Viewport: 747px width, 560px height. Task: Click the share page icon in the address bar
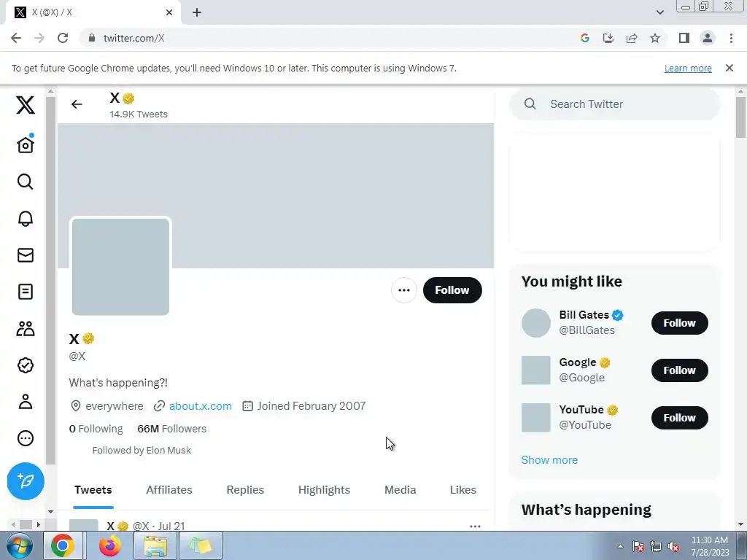(x=632, y=38)
